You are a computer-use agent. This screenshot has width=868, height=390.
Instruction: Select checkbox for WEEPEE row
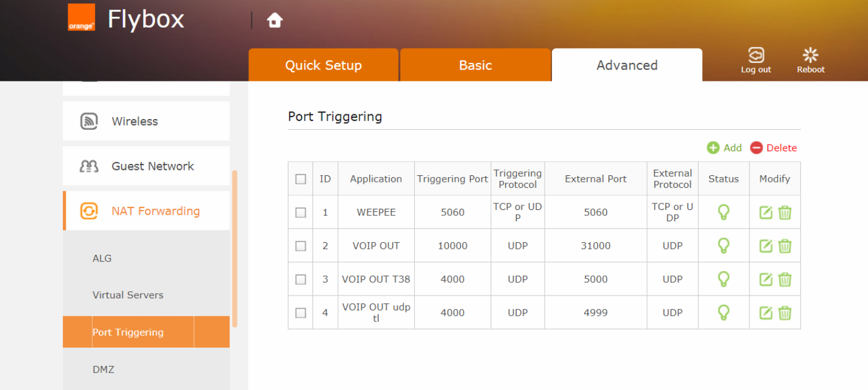click(x=301, y=212)
